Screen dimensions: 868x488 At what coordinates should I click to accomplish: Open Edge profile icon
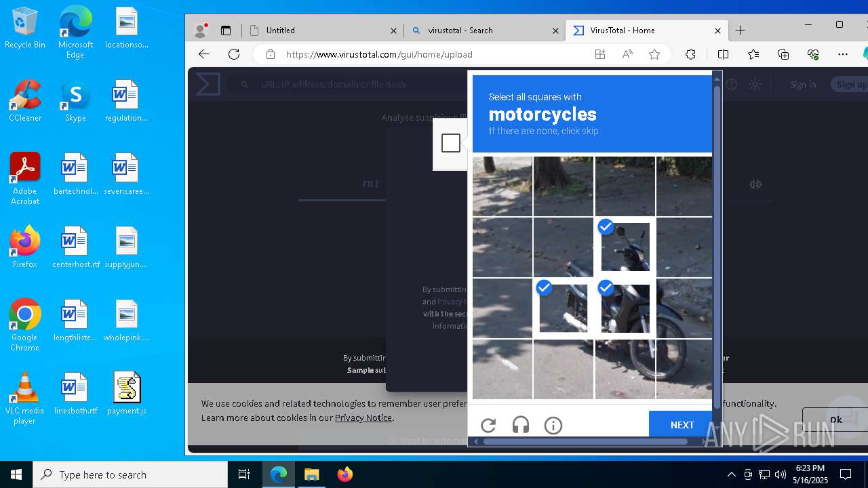[200, 30]
